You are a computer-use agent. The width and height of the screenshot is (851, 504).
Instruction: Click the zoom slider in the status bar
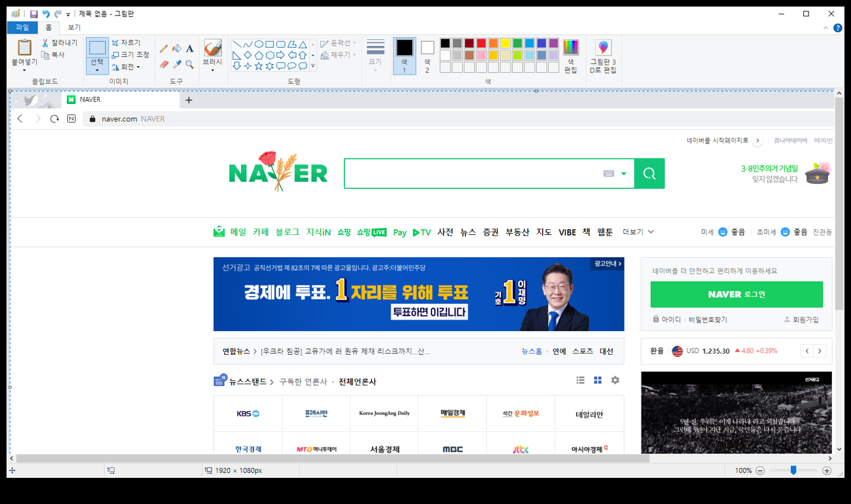click(793, 471)
